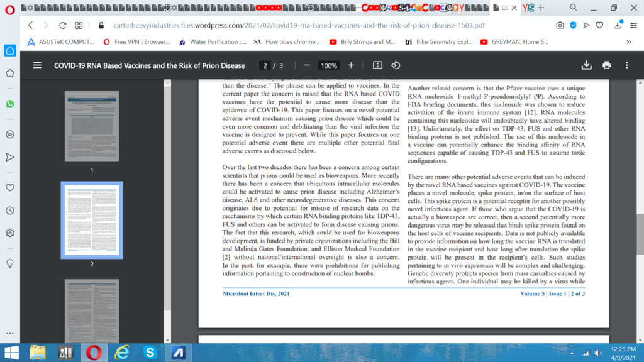Zoom out with the minus button

(x=307, y=65)
